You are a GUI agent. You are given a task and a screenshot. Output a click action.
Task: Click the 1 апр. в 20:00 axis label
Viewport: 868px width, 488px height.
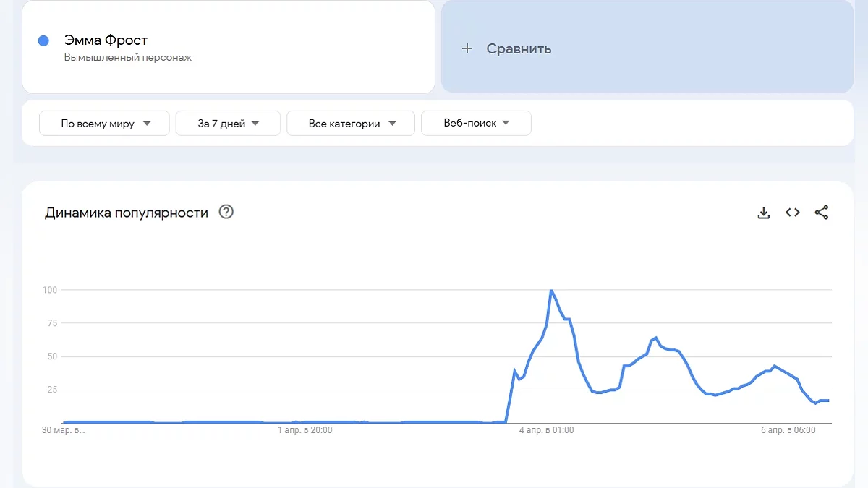click(305, 430)
